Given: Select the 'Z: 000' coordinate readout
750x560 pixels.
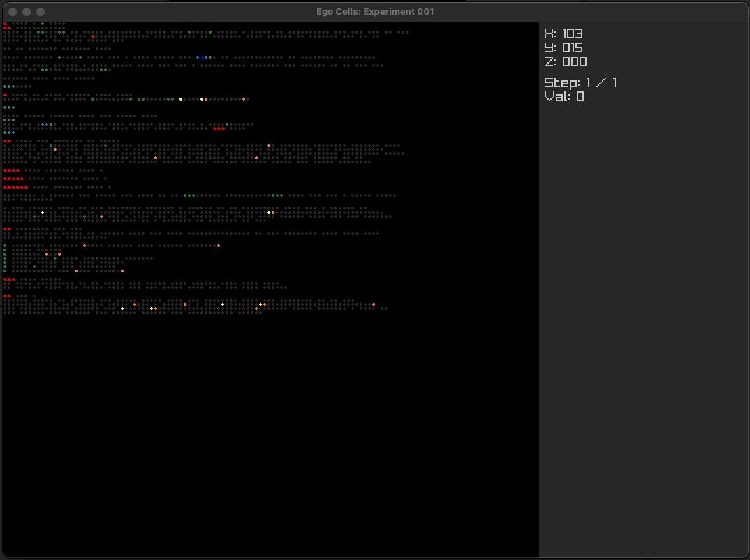Looking at the screenshot, I should [x=566, y=61].
